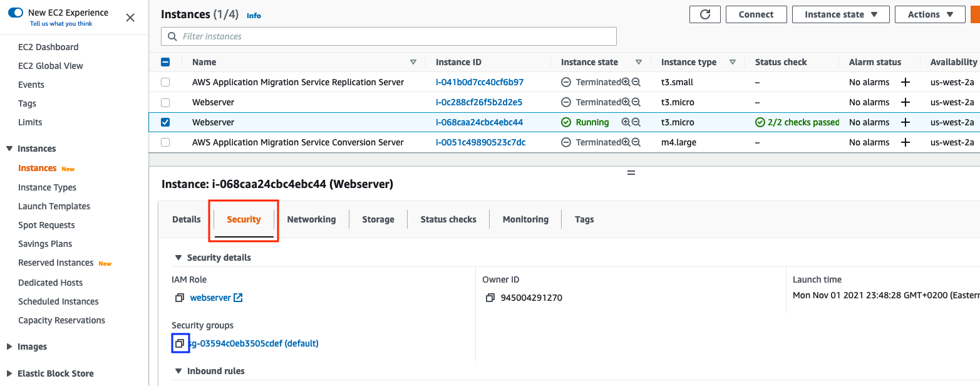Open Tell us what you think link
Screen dimensions: 980x386
[x=61, y=24]
